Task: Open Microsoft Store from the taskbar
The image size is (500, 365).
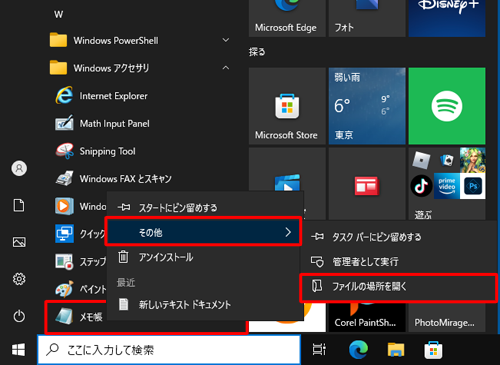Action: pos(433,350)
